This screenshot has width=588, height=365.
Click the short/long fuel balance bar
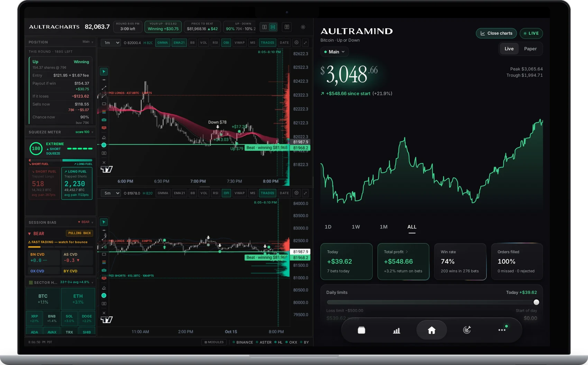[61, 160]
